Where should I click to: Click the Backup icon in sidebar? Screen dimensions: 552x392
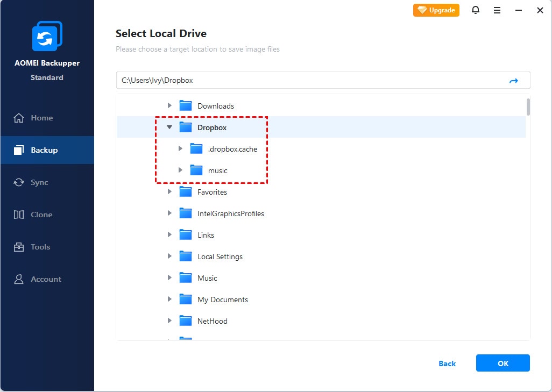[19, 150]
